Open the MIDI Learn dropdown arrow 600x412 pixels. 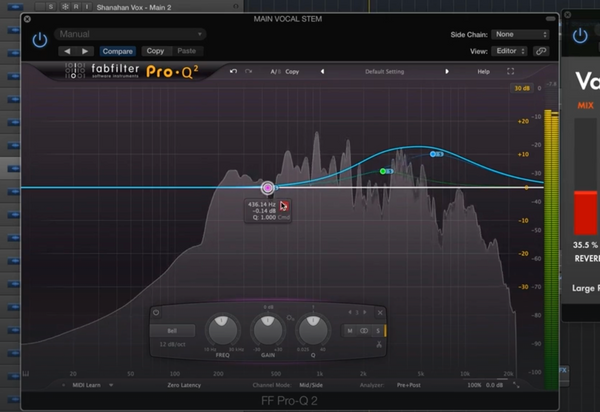[x=111, y=385]
